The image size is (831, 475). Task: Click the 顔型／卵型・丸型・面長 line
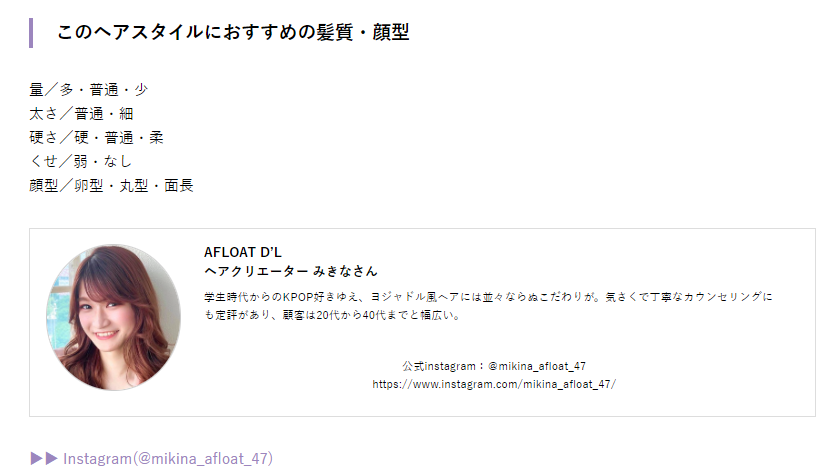[111, 186]
